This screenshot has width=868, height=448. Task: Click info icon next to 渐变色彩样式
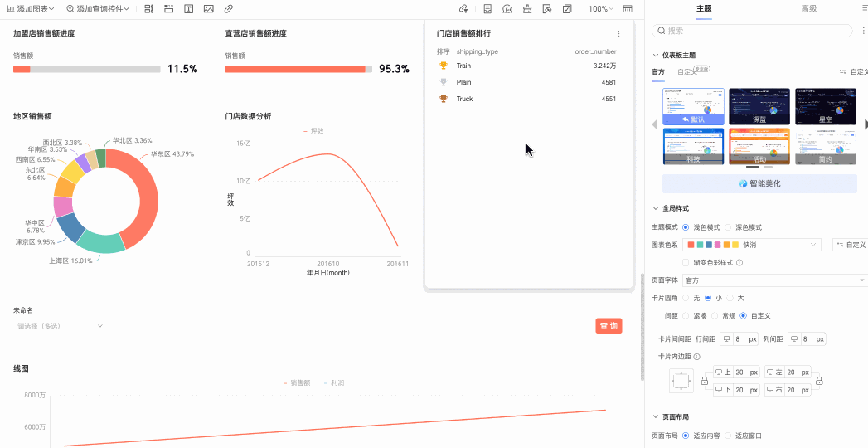[739, 263]
